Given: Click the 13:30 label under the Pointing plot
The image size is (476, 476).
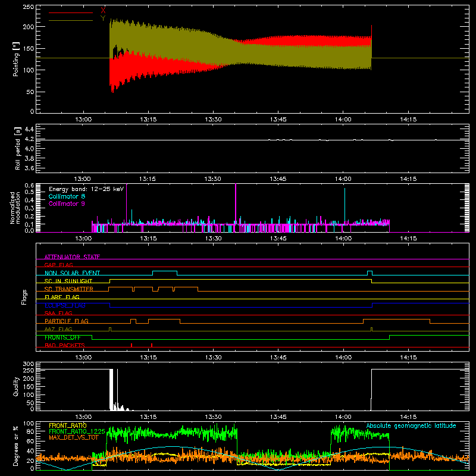Looking at the screenshot, I should click(213, 120).
